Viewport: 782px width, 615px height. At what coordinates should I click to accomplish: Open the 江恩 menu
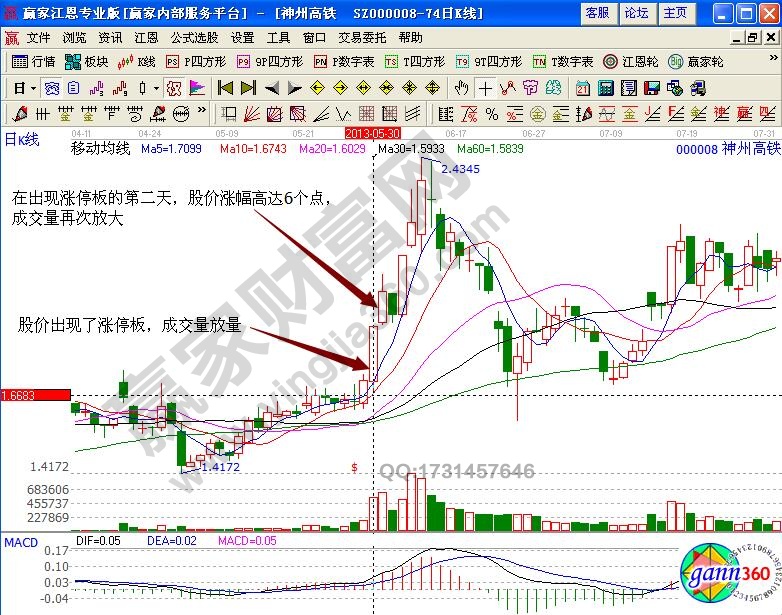pyautogui.click(x=146, y=37)
